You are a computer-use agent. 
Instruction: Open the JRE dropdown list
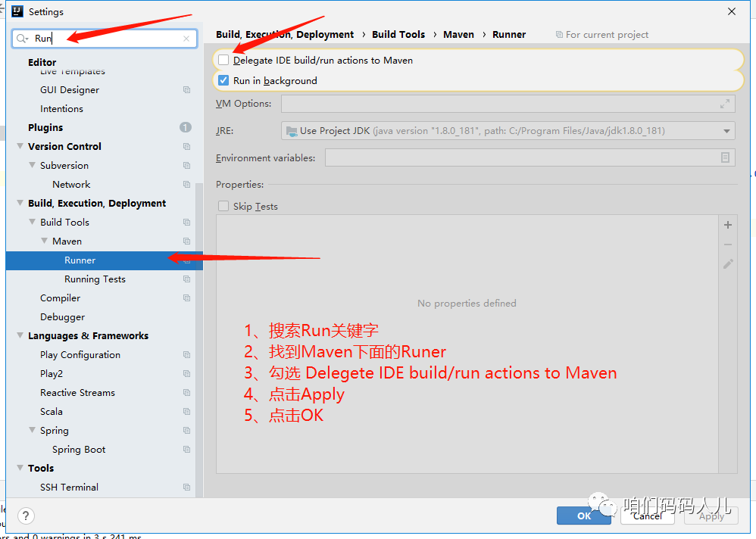(x=726, y=131)
